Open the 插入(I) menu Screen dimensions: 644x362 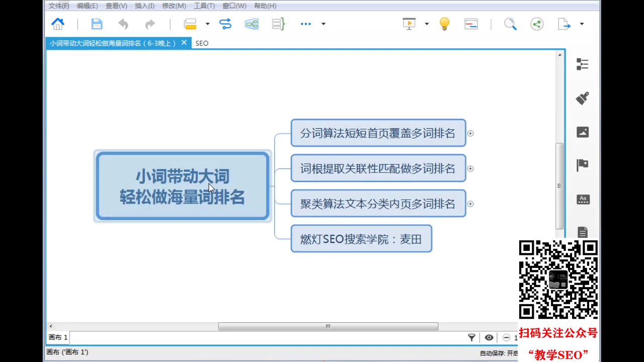click(x=144, y=6)
